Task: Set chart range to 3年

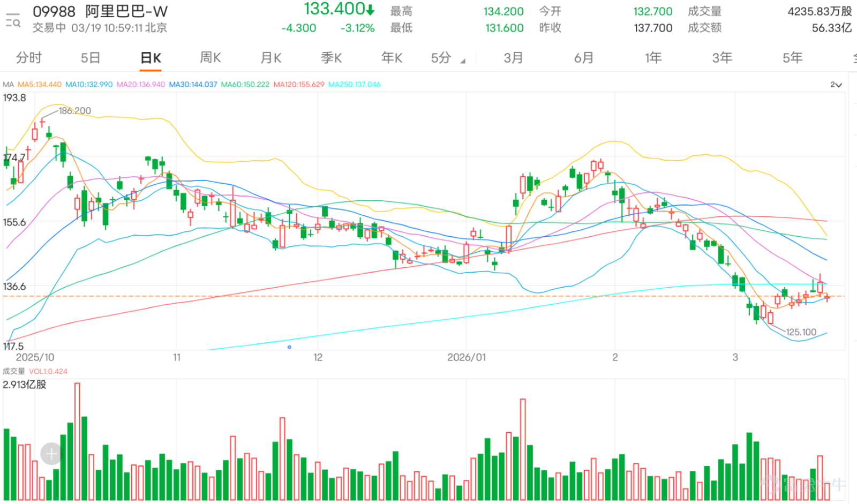Action: [722, 58]
